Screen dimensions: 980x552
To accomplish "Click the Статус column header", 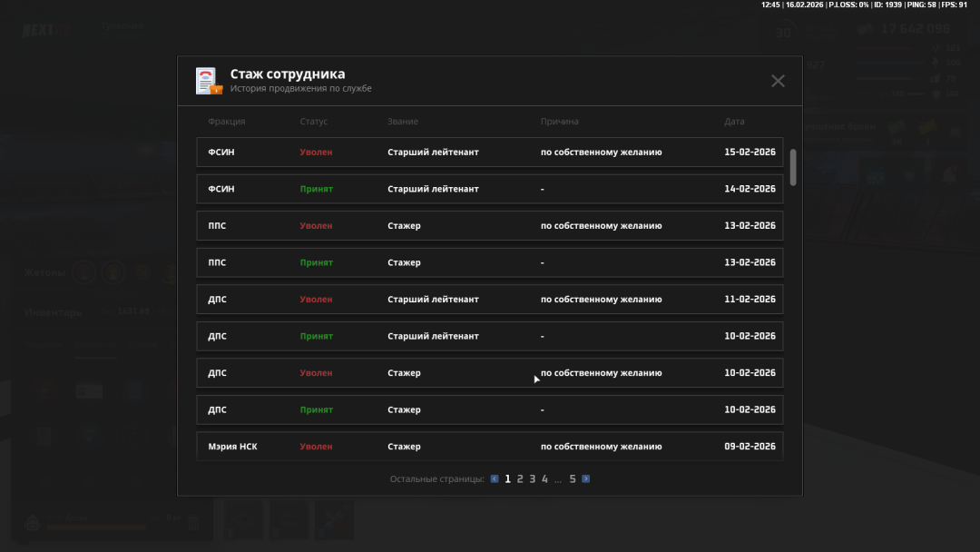I will [313, 122].
